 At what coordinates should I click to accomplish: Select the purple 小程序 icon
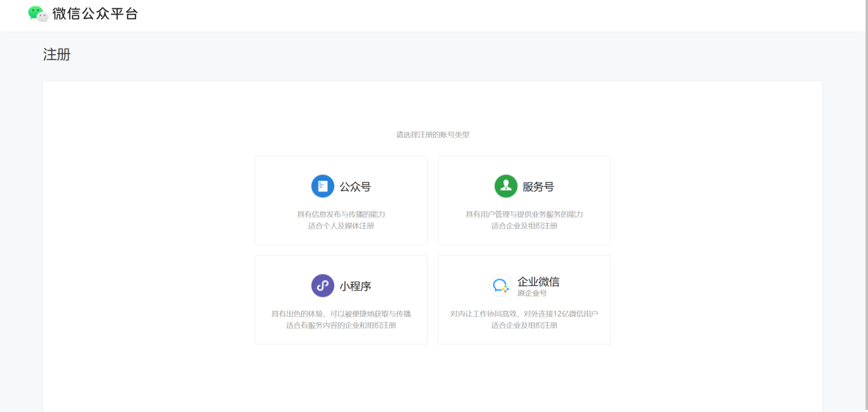click(323, 285)
